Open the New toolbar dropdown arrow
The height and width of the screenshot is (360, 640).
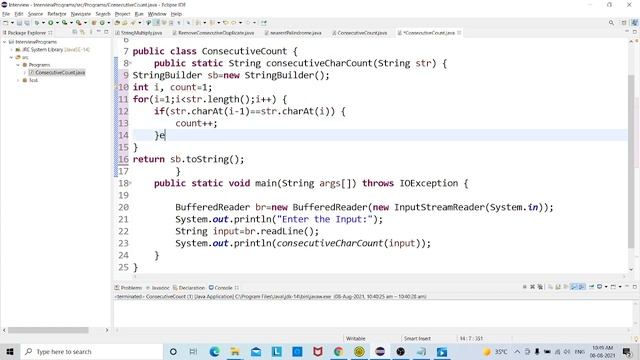(13, 23)
